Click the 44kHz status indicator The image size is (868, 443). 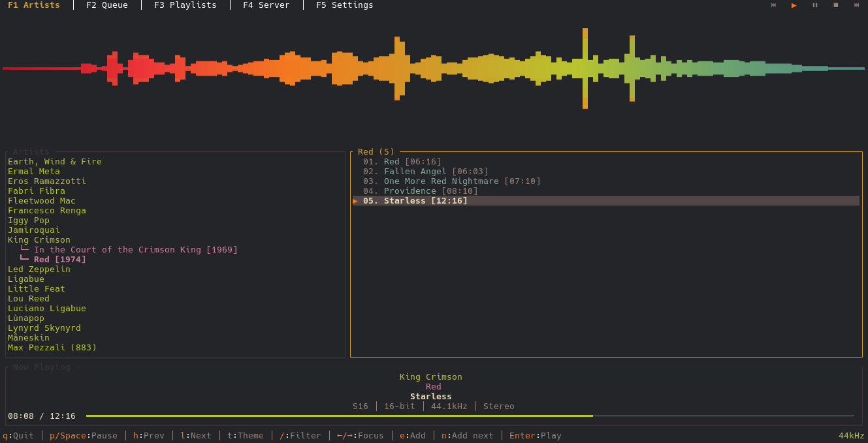pos(852,436)
